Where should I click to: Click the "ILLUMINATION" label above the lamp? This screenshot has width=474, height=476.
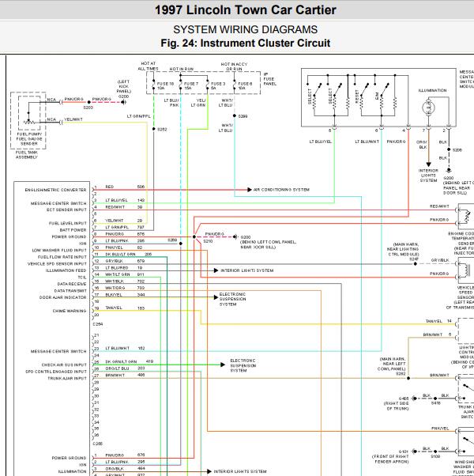(432, 90)
